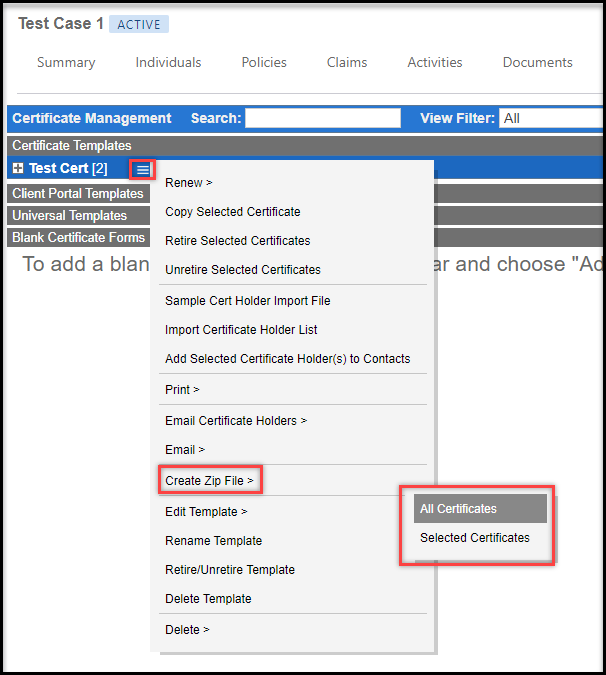Viewport: 606px width, 675px height.
Task: Open the Delete submenu
Action: click(187, 629)
